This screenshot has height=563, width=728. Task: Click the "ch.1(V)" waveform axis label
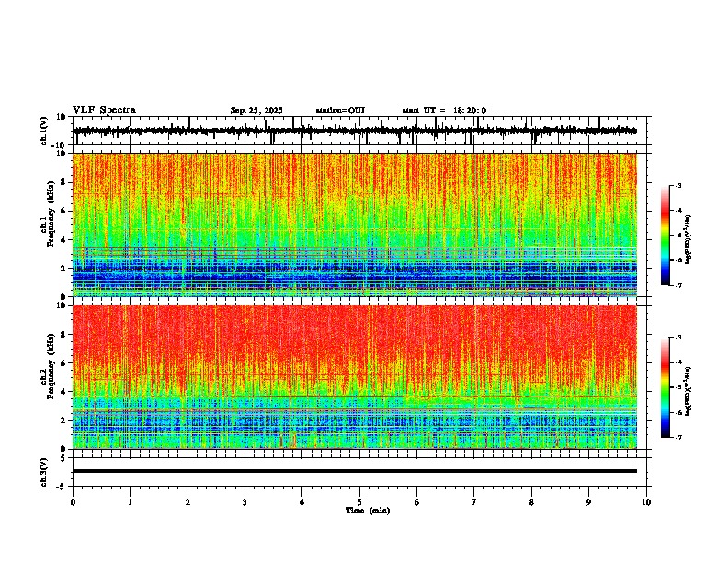[x=44, y=131]
